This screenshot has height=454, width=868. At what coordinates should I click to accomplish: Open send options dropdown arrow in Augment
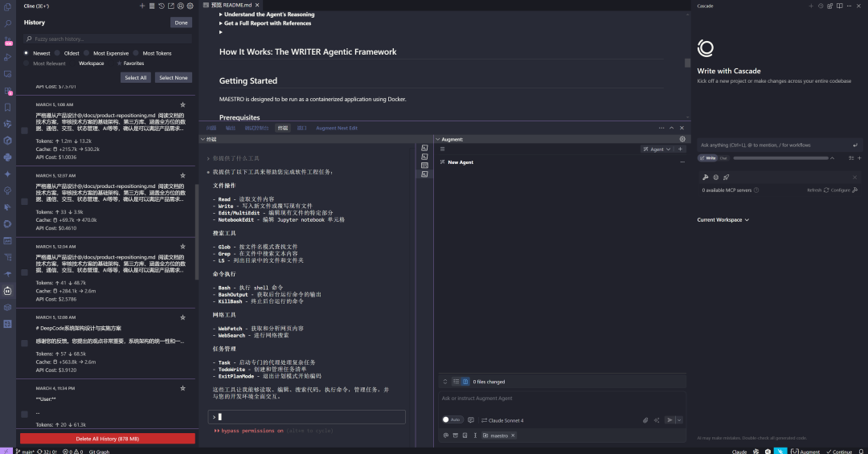679,420
